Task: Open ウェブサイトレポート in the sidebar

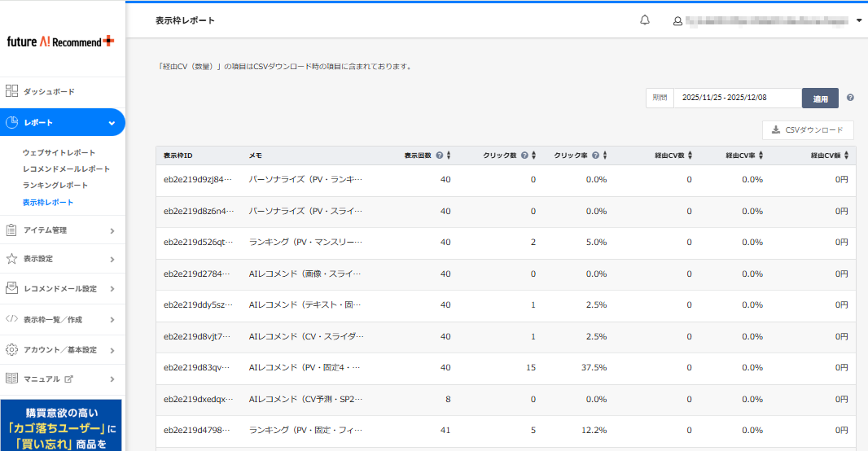Action: 59,152
